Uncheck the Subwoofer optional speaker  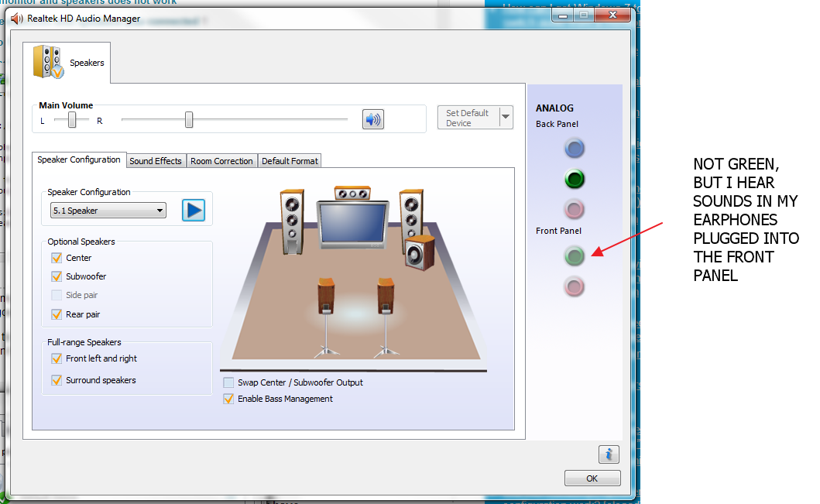point(57,276)
